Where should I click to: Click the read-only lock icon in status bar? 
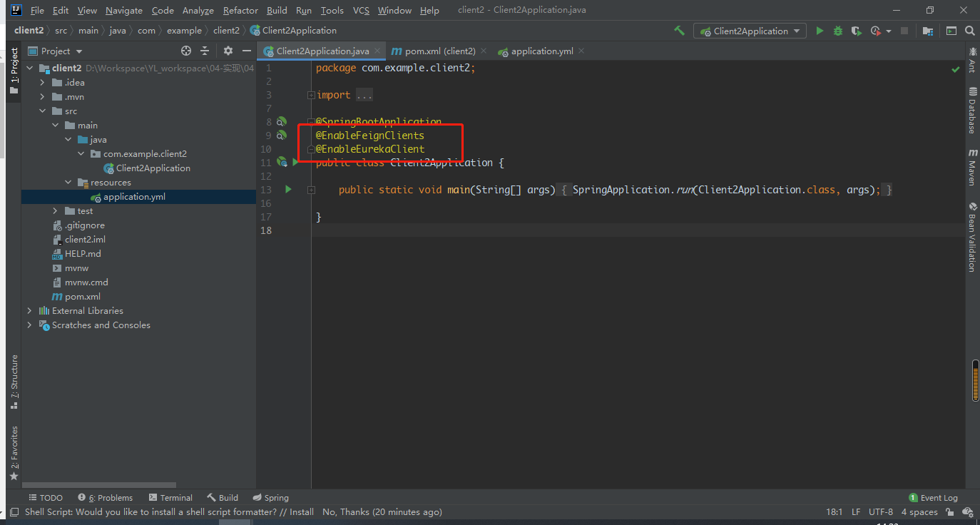(950, 512)
